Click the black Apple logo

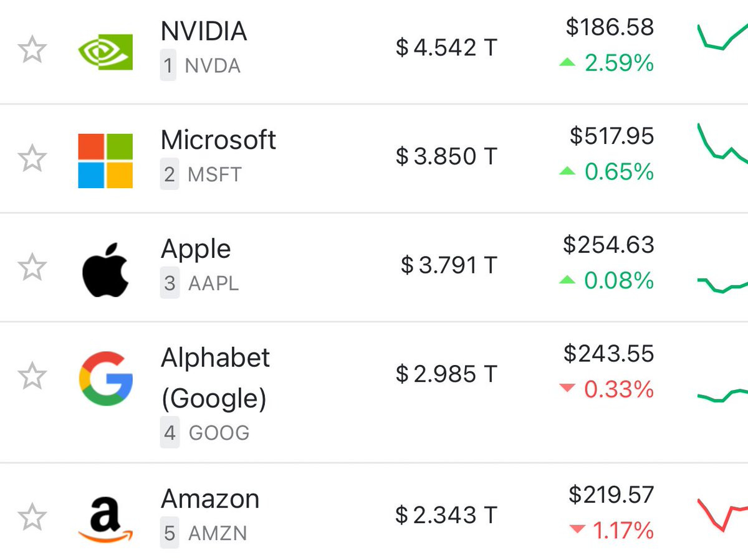[x=105, y=270]
